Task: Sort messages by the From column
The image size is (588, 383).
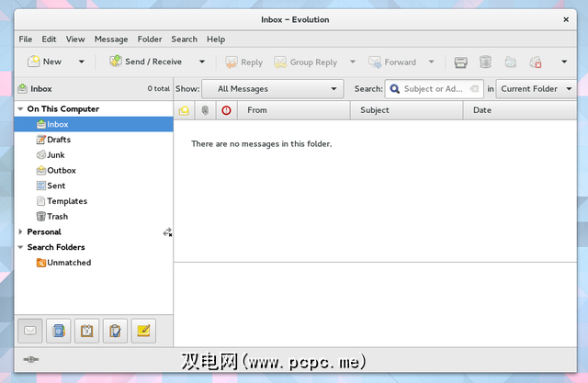Action: pyautogui.click(x=294, y=110)
